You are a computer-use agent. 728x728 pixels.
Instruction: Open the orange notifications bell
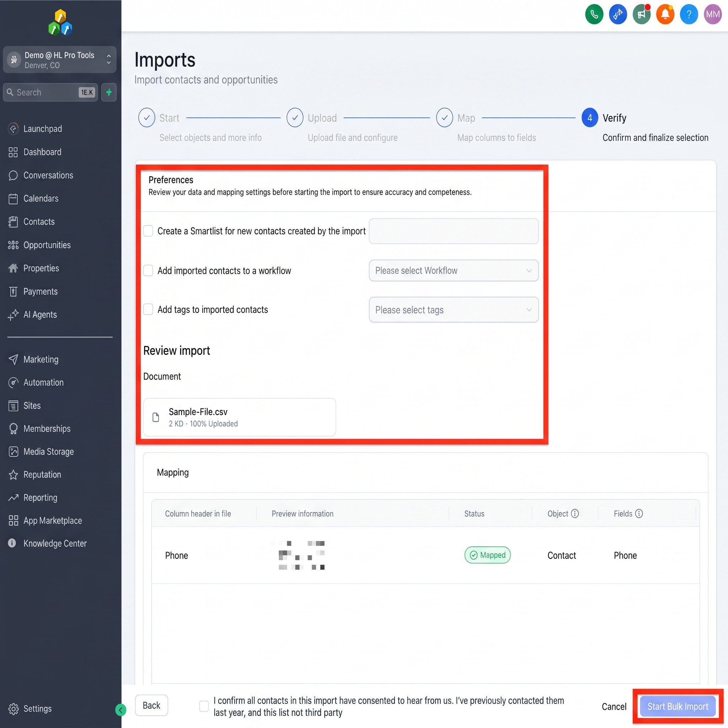pyautogui.click(x=665, y=15)
